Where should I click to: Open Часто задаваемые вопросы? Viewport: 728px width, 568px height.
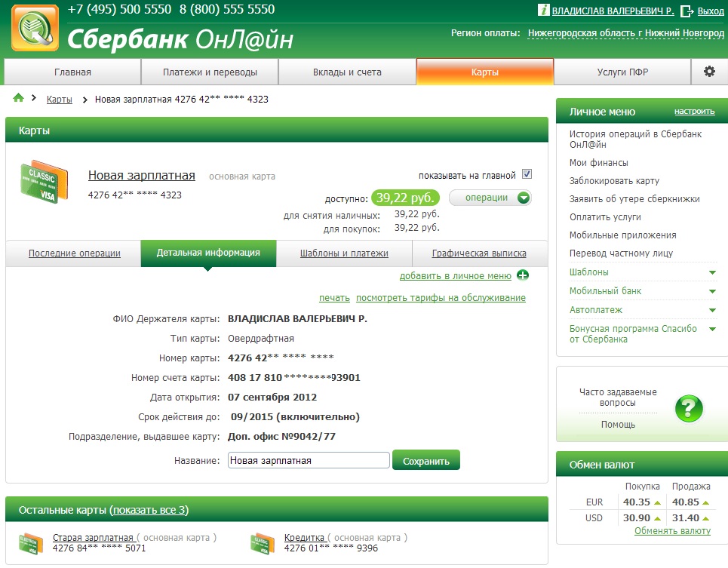[x=618, y=398]
